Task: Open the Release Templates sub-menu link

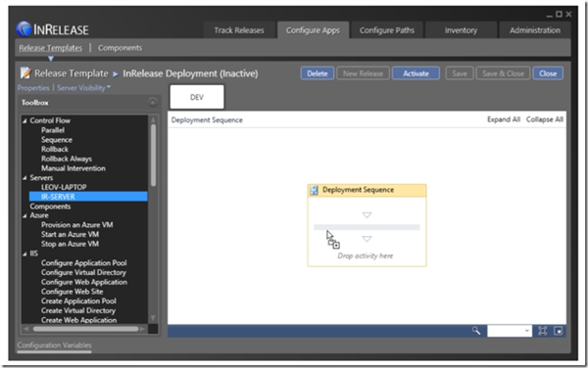Action: (x=51, y=48)
